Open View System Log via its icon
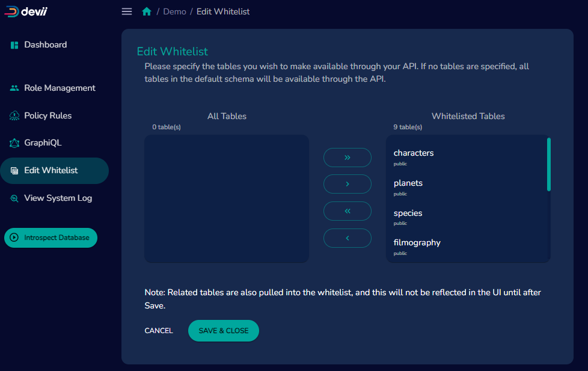 point(13,198)
